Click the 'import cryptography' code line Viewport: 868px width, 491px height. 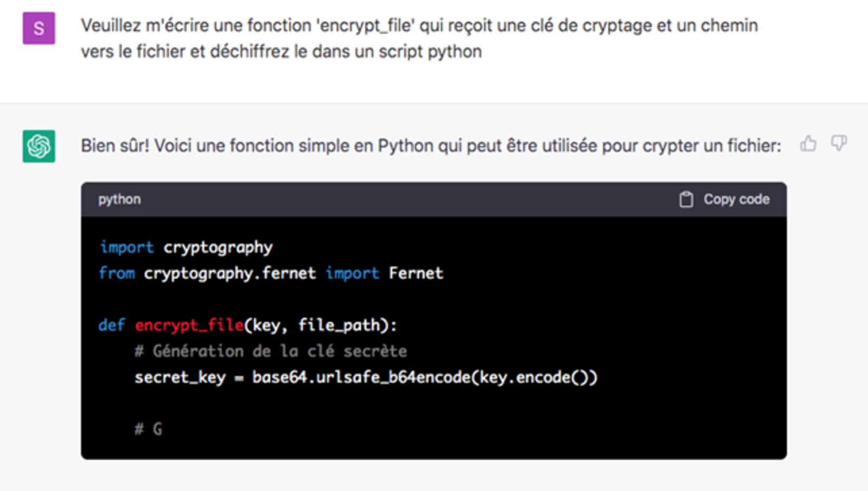click(x=186, y=247)
